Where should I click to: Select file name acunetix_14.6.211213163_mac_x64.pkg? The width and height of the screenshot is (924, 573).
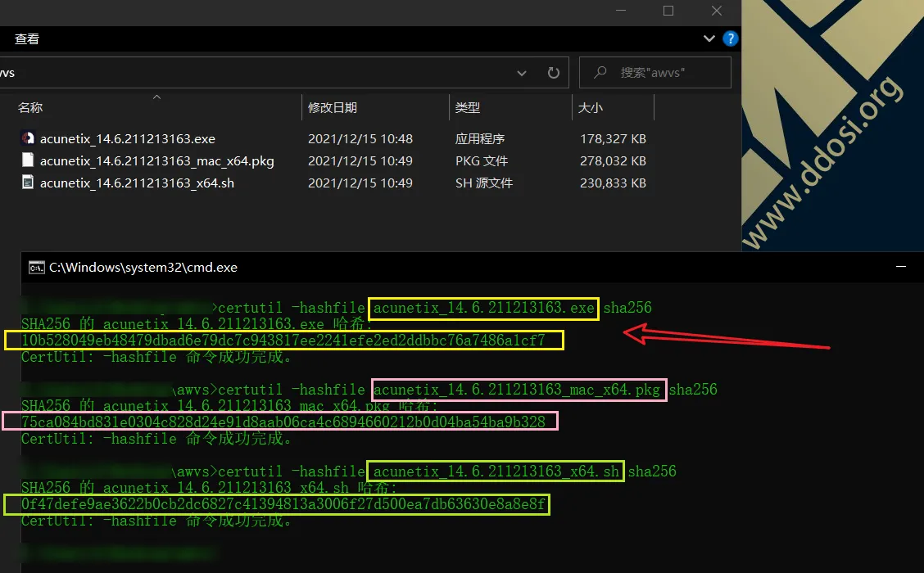point(156,160)
